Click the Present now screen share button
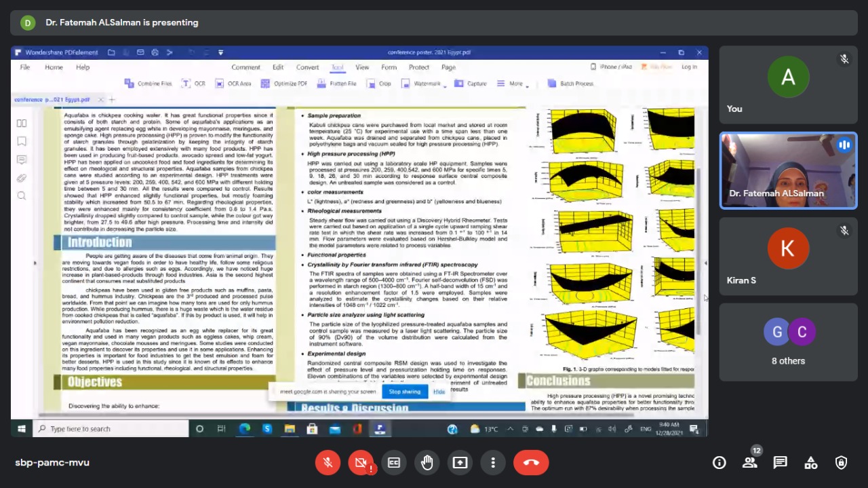 pos(460,462)
